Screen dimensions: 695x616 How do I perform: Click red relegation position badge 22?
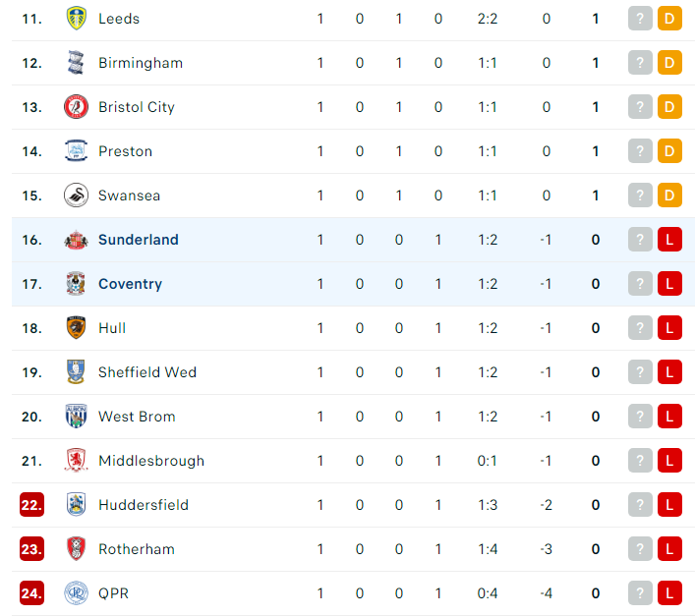coord(31,505)
